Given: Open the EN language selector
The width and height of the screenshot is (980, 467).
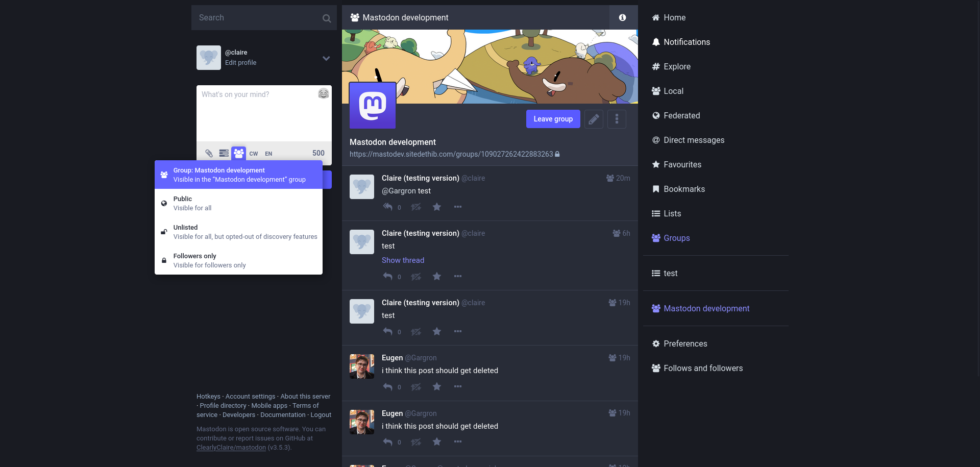Looking at the screenshot, I should pyautogui.click(x=268, y=154).
